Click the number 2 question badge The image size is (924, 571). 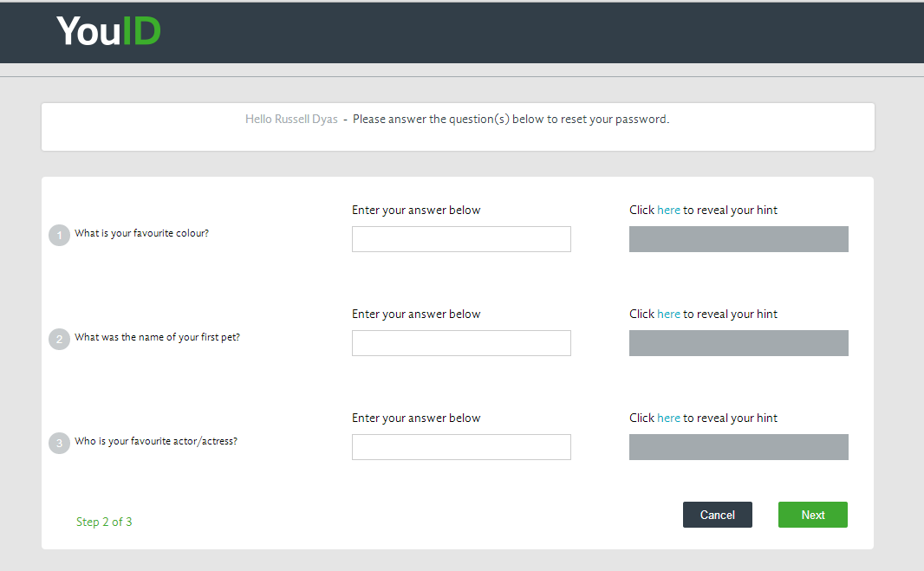59,339
